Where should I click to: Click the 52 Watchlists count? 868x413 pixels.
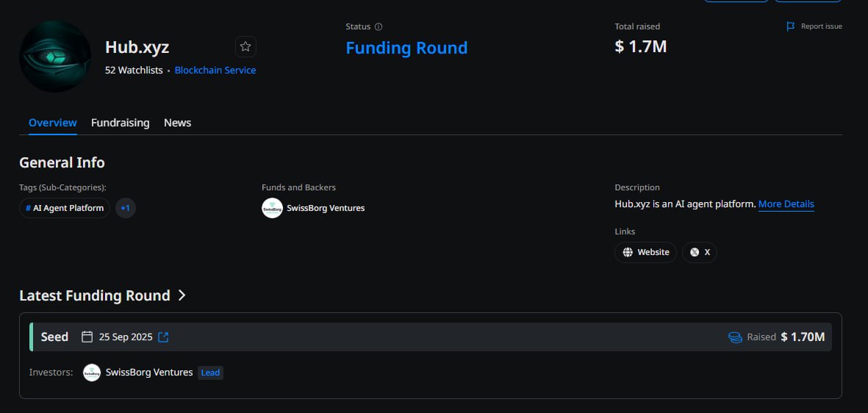point(134,71)
